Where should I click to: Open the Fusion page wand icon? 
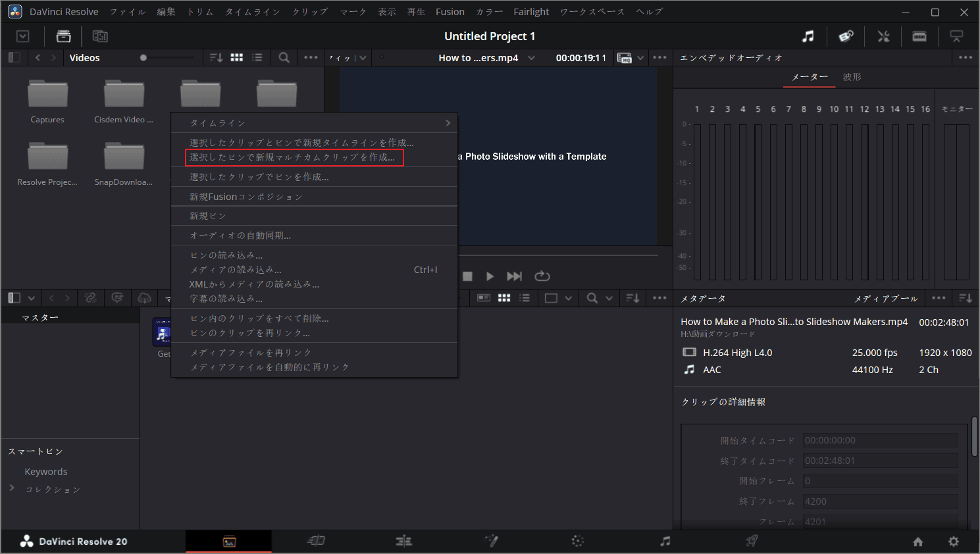click(491, 541)
